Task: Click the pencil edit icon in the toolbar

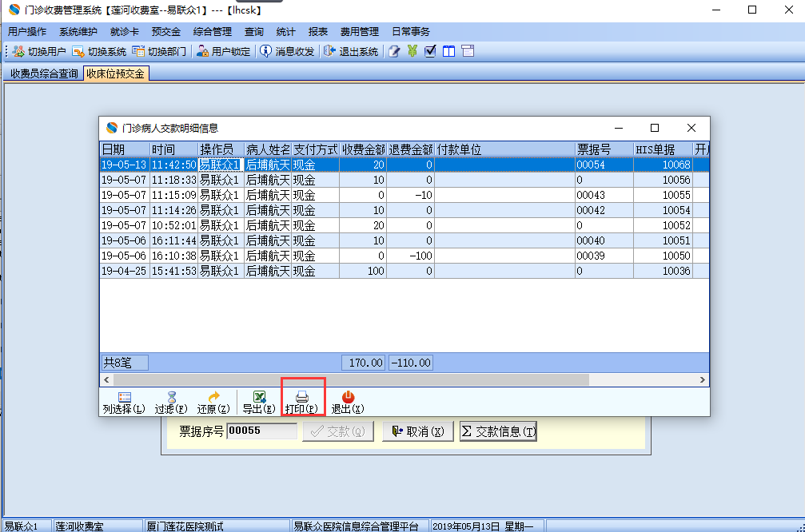Action: 394,51
